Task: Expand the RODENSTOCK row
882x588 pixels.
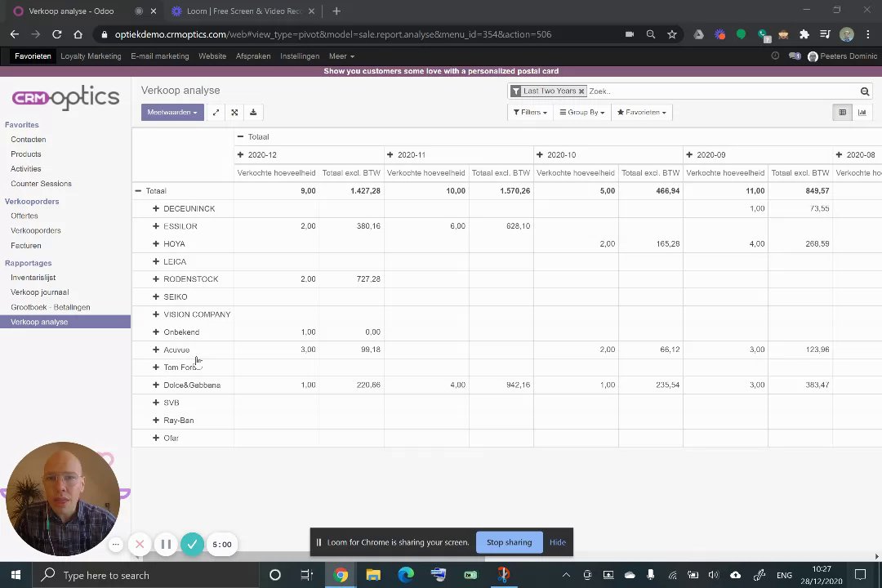Action: click(156, 279)
